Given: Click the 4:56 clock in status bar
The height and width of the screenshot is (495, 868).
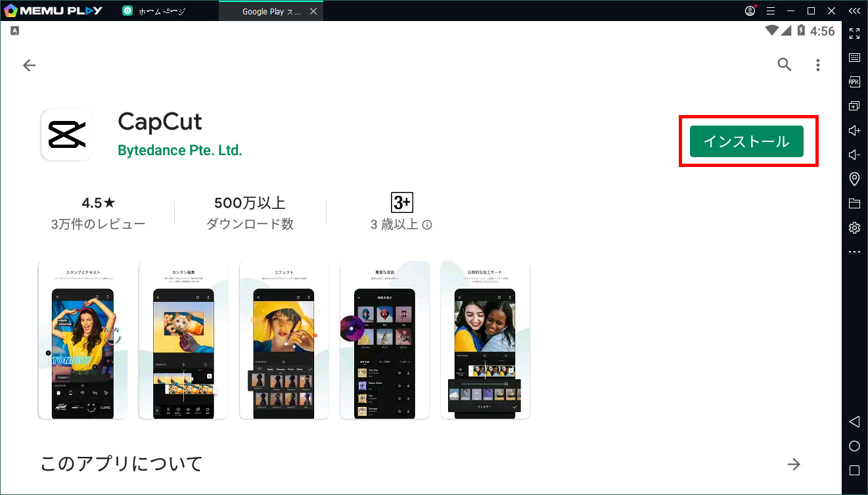Looking at the screenshot, I should tap(823, 31).
